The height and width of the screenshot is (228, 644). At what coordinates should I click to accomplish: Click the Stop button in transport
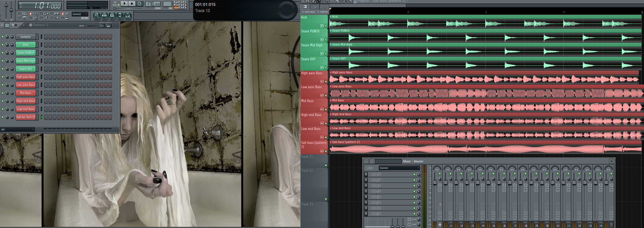click(132, 4)
